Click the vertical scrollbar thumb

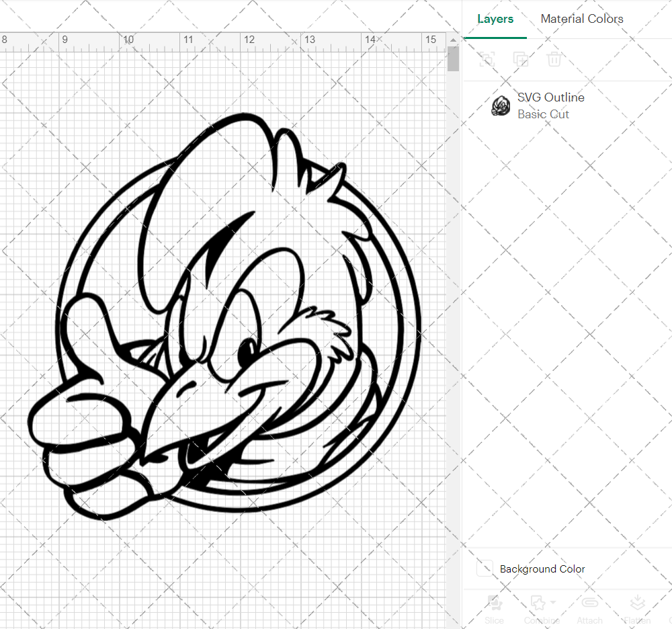(x=453, y=58)
